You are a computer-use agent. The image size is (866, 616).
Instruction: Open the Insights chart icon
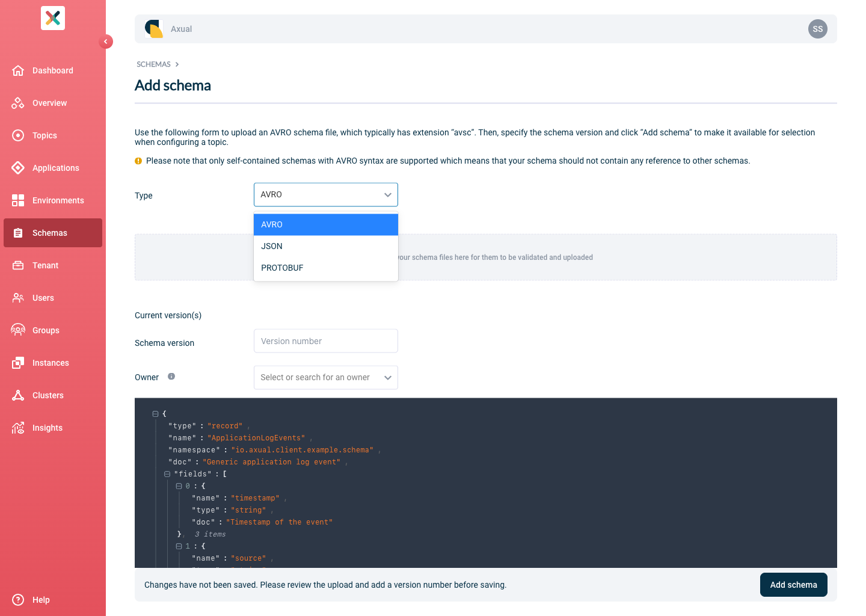pos(18,428)
